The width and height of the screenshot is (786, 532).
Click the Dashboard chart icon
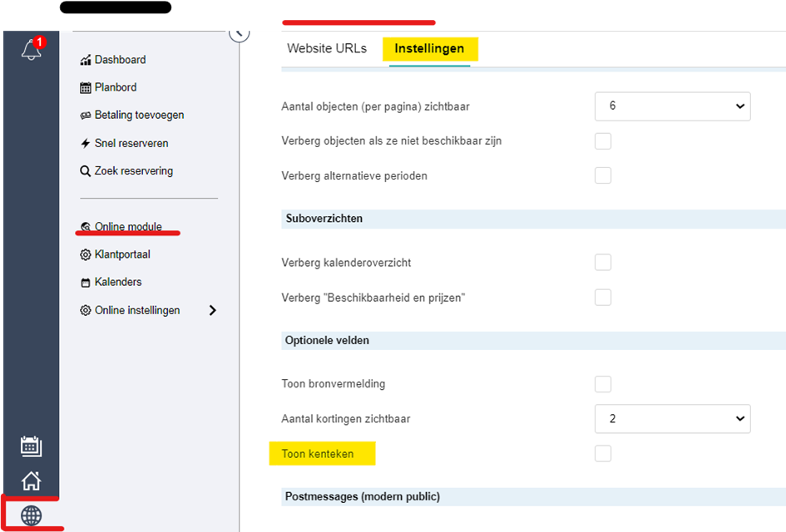tap(85, 60)
